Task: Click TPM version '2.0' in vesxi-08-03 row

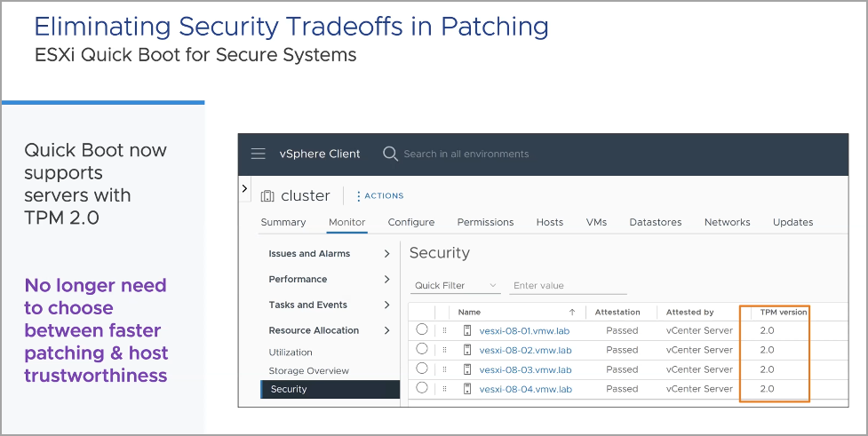Action: 767,369
